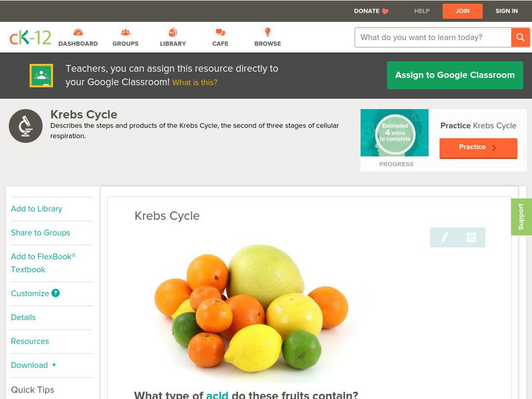Select Share to Groups sidebar item
The height and width of the screenshot is (399, 532).
(41, 233)
